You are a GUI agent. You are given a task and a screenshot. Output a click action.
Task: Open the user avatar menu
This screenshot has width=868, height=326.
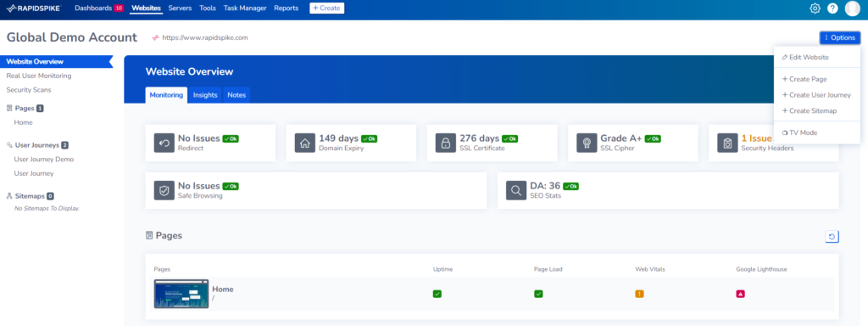point(853,8)
